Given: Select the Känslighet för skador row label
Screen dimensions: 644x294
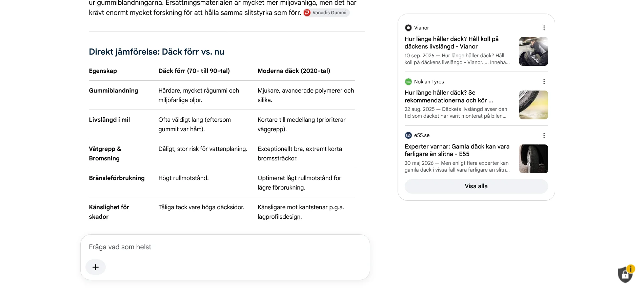Looking at the screenshot, I should tap(109, 212).
